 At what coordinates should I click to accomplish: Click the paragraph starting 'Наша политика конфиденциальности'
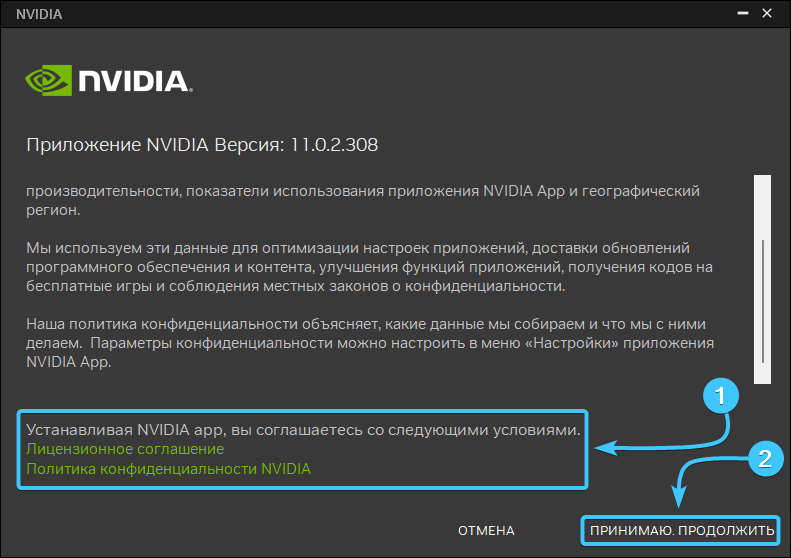point(370,343)
